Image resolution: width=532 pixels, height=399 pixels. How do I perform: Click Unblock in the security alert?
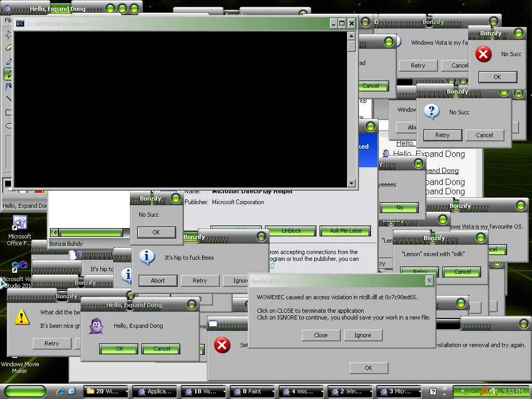coord(291,231)
